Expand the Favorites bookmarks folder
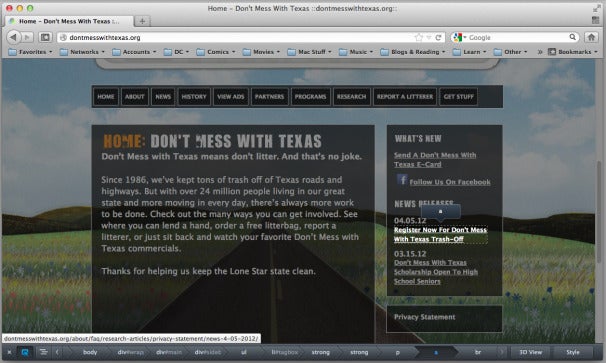 pos(31,52)
